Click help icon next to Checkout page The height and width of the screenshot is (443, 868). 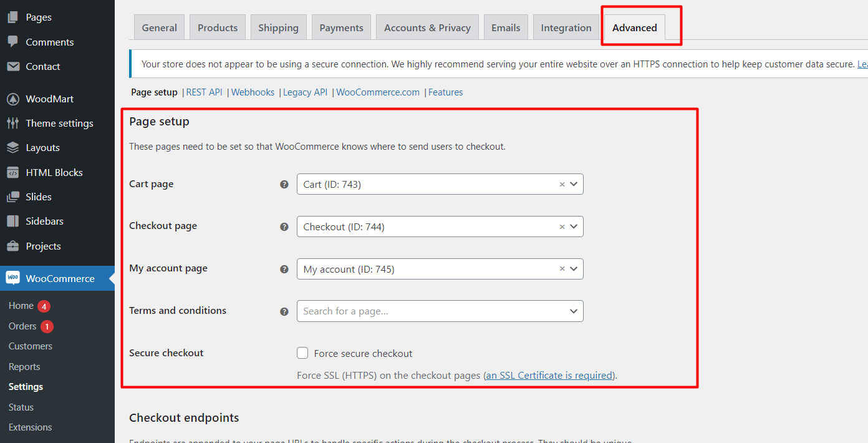[284, 227]
